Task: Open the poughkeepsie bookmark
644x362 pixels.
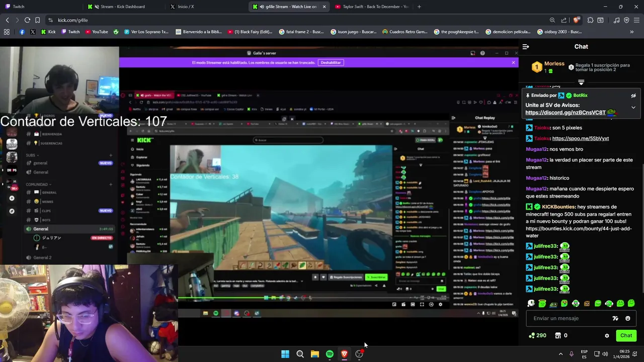Action: [x=456, y=32]
